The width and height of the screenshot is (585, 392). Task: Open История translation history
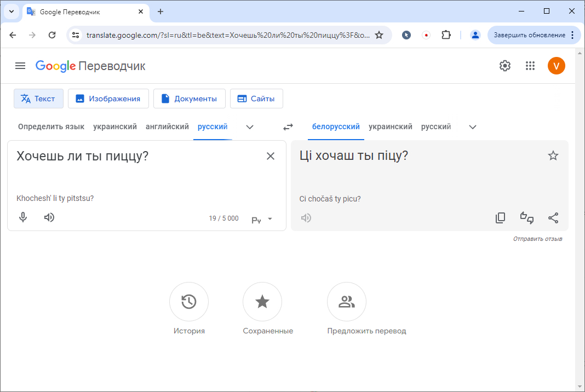click(189, 302)
